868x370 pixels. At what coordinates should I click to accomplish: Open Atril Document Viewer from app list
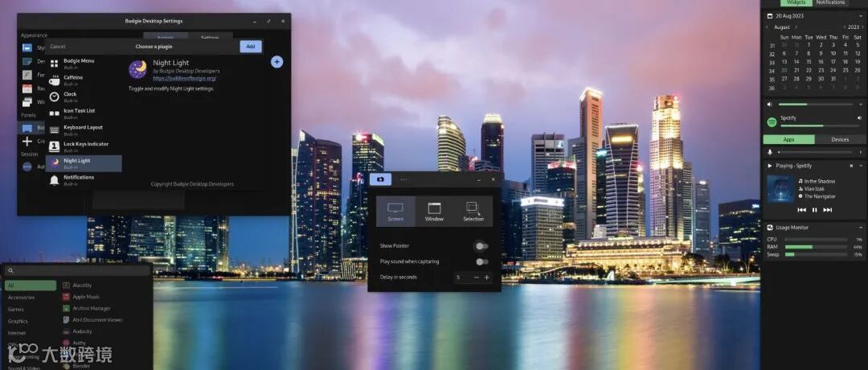pos(92,319)
